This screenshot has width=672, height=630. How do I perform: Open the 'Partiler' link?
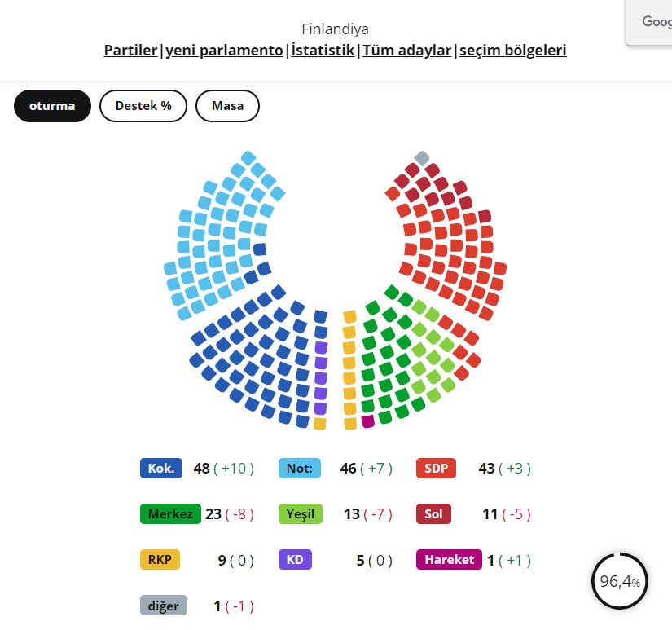(130, 51)
